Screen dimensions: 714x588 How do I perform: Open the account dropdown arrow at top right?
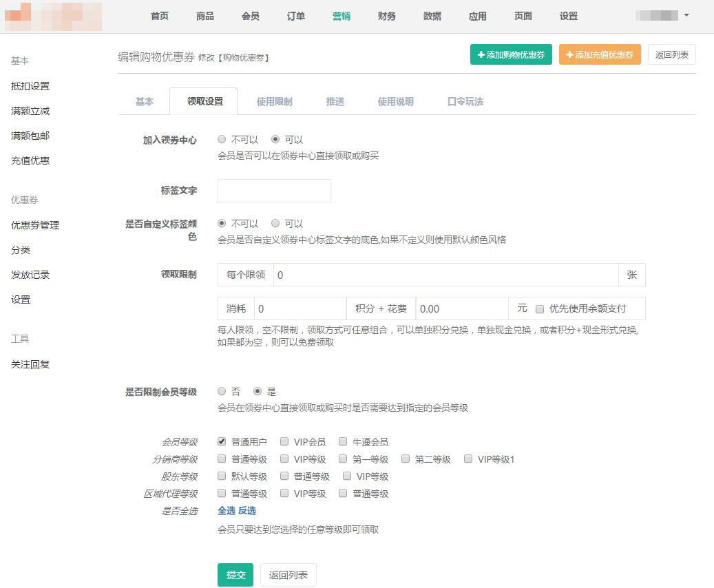click(x=686, y=15)
